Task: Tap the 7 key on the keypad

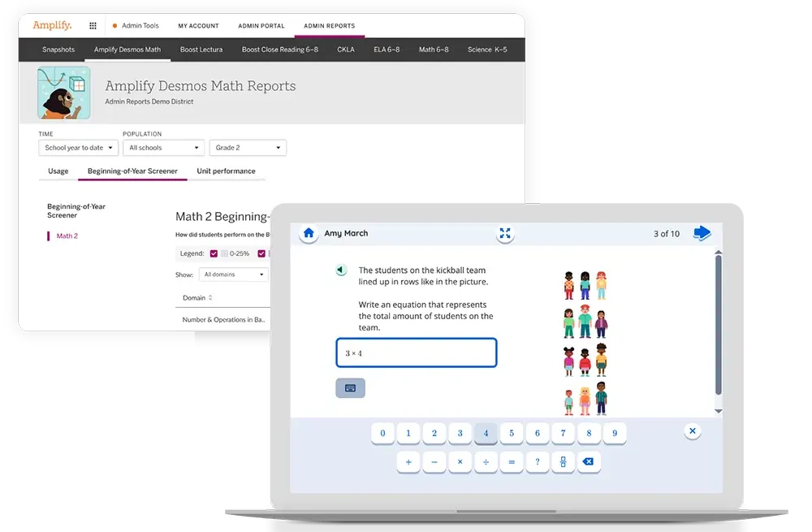Action: (x=563, y=433)
